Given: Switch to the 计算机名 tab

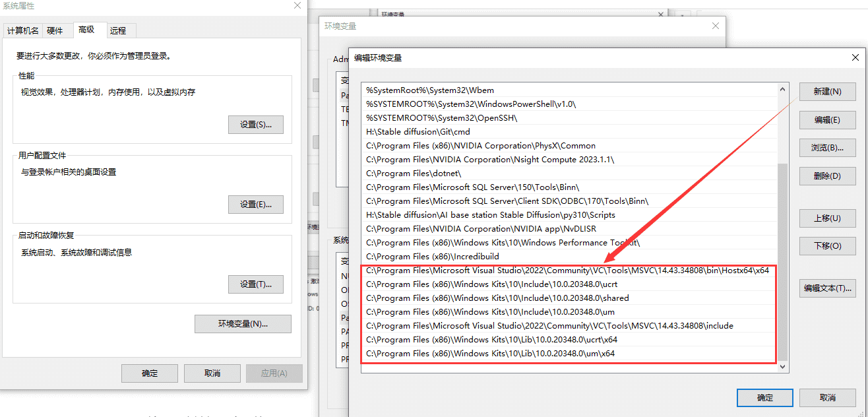Looking at the screenshot, I should point(23,30).
